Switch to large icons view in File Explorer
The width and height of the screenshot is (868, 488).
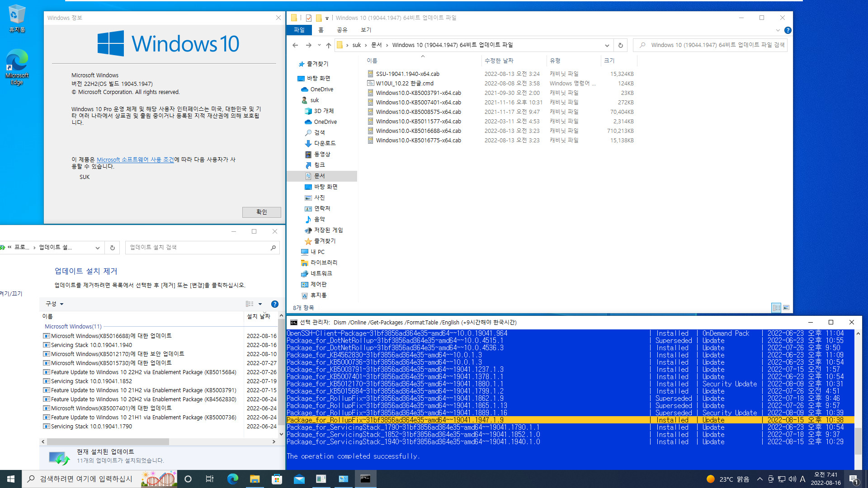(x=786, y=308)
